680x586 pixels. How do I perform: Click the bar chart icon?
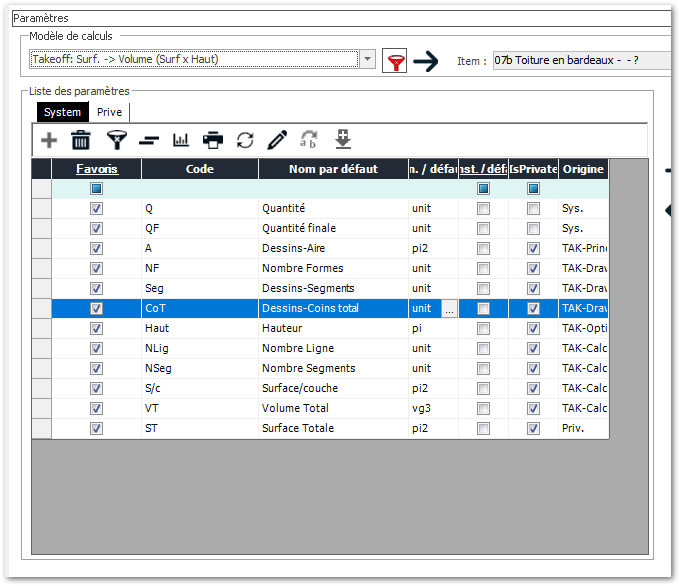coord(181,140)
